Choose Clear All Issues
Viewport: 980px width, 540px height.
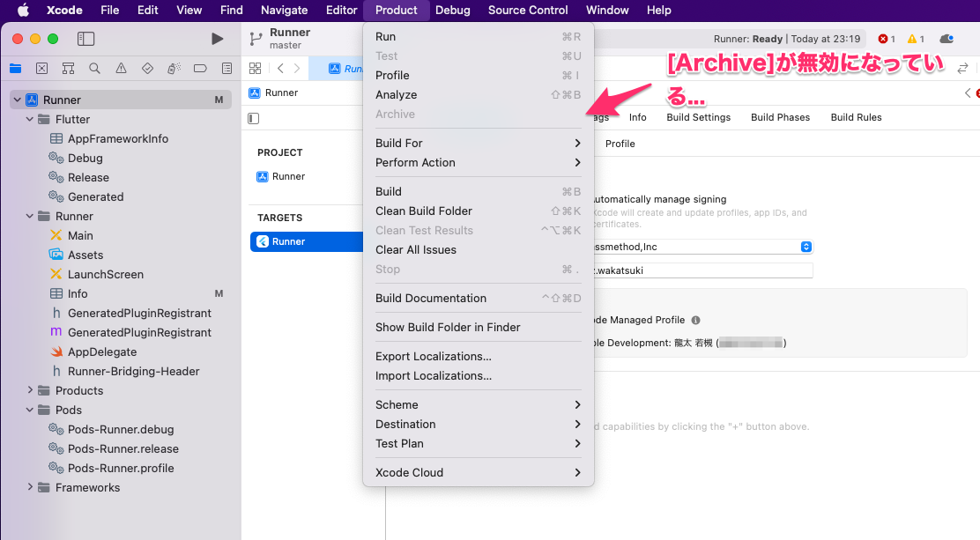click(479, 250)
